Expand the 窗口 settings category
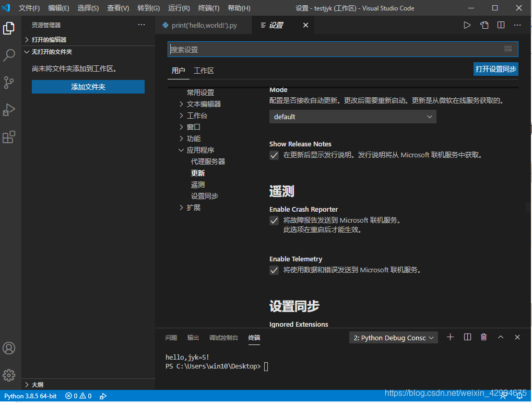The height and width of the screenshot is (403, 532). (190, 127)
